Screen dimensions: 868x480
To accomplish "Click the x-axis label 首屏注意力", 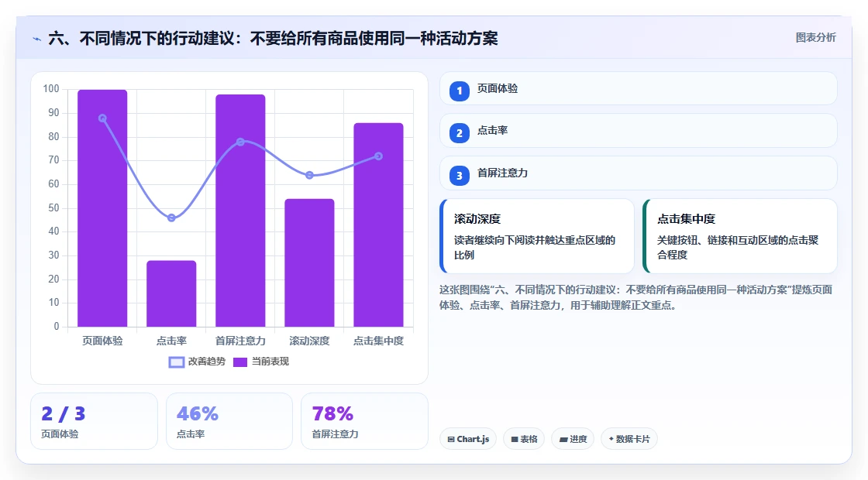I will coord(240,341).
